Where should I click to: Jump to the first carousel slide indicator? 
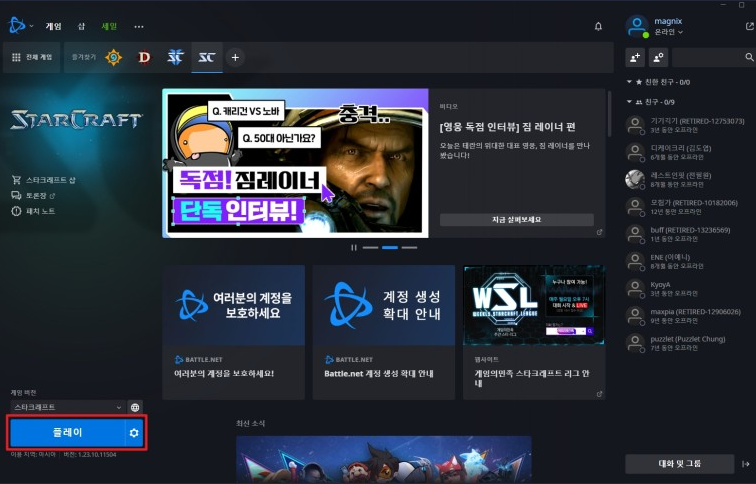pos(370,247)
